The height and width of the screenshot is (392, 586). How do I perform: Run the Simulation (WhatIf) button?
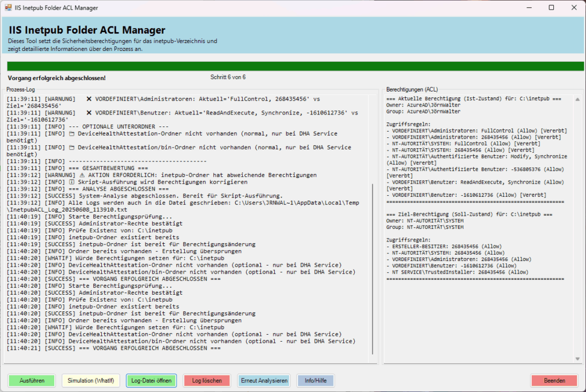click(x=90, y=381)
